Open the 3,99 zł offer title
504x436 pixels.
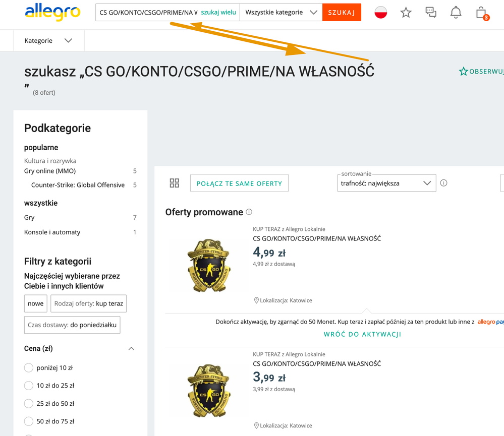317,364
